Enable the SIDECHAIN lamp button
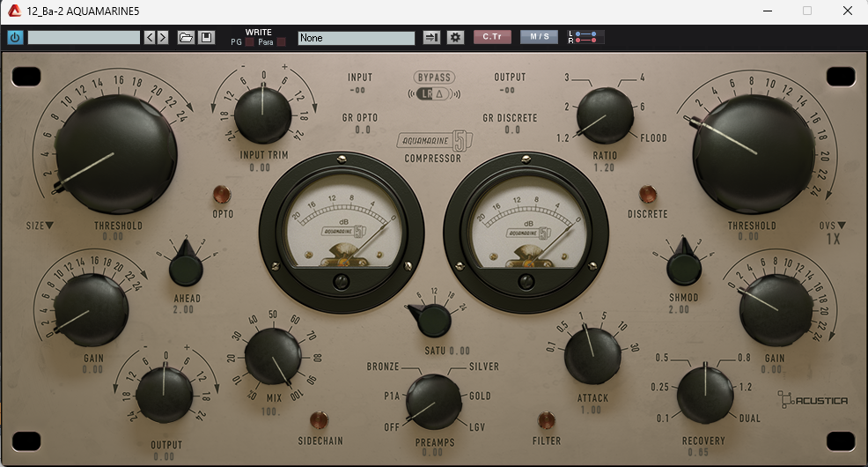 319,420
